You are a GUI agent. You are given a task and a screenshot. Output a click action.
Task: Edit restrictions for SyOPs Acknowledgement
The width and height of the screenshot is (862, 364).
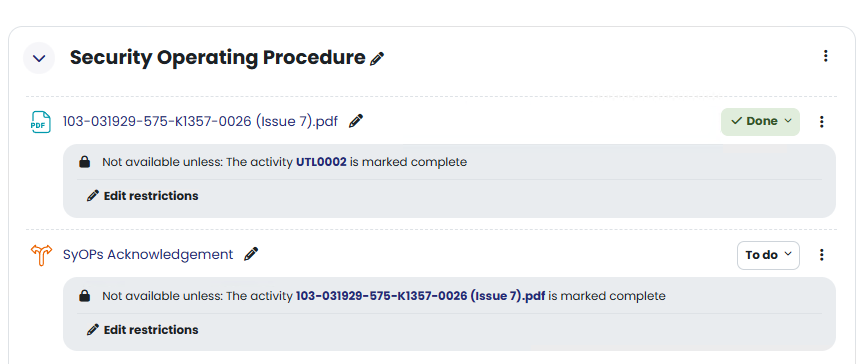143,330
